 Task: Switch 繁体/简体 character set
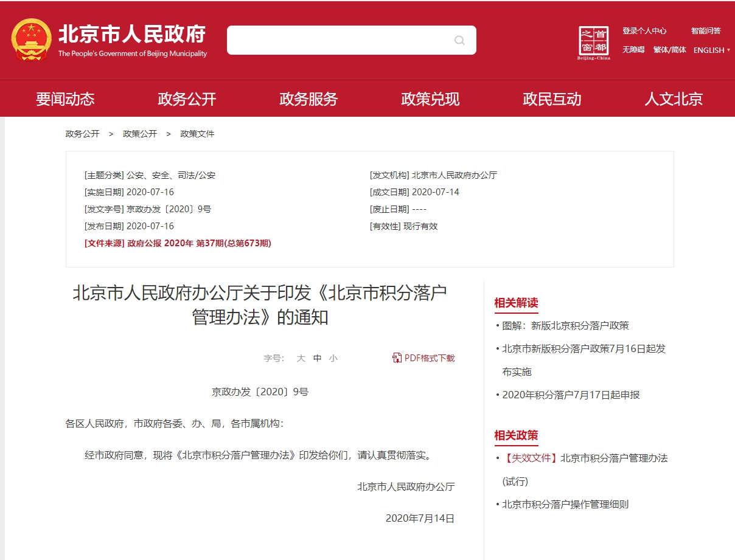(x=670, y=50)
